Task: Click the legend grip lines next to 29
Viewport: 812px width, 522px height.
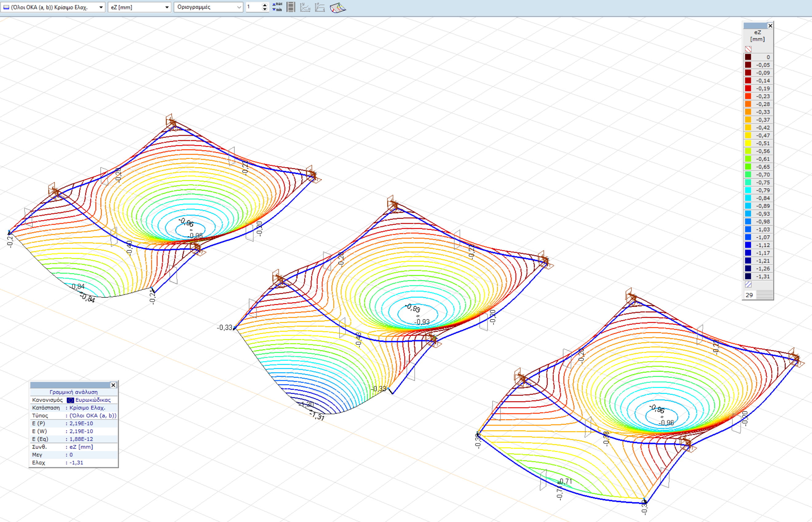Action: pos(764,295)
